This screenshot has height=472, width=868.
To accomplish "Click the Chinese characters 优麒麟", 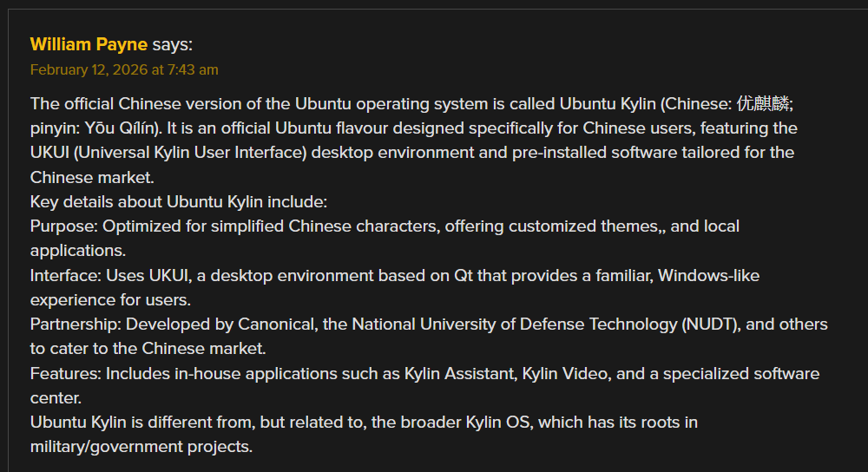I will point(764,104).
